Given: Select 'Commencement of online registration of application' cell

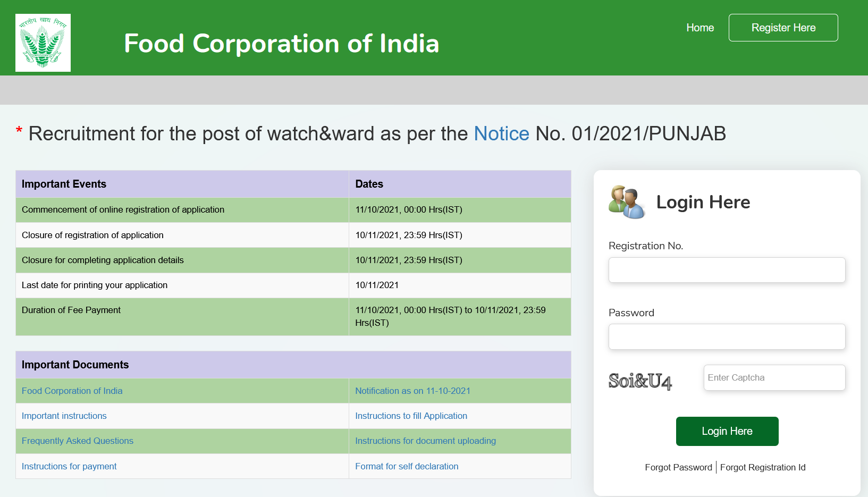Looking at the screenshot, I should [x=182, y=210].
